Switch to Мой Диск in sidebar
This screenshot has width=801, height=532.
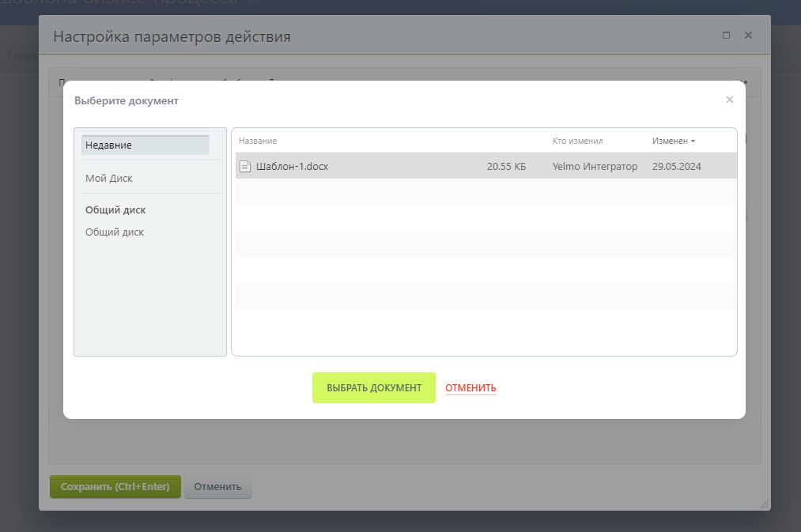[x=109, y=179]
